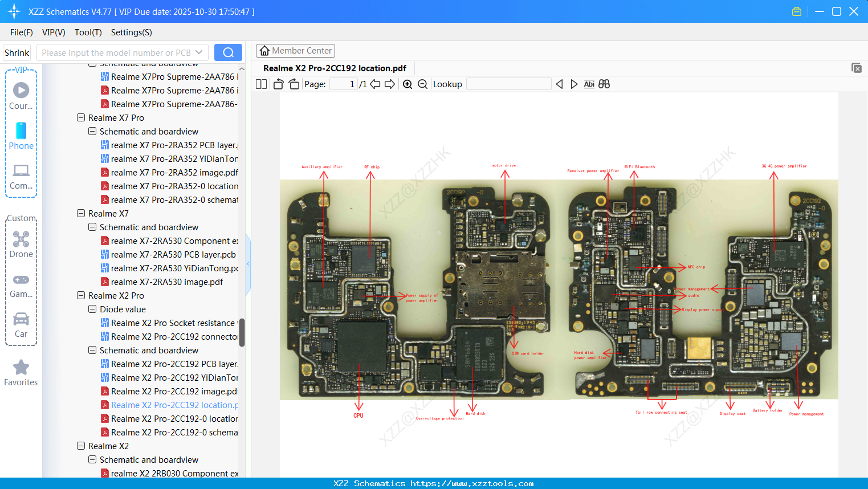This screenshot has width=868, height=489.
Task: Click the blue search button
Action: [228, 52]
